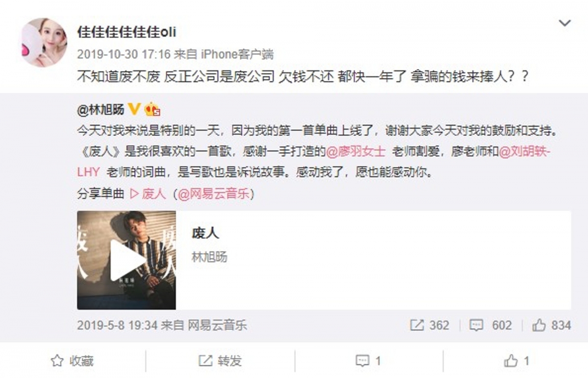Click the red crown member badge
Image resolution: width=588 pixels, height=378 pixels.
[x=153, y=109]
